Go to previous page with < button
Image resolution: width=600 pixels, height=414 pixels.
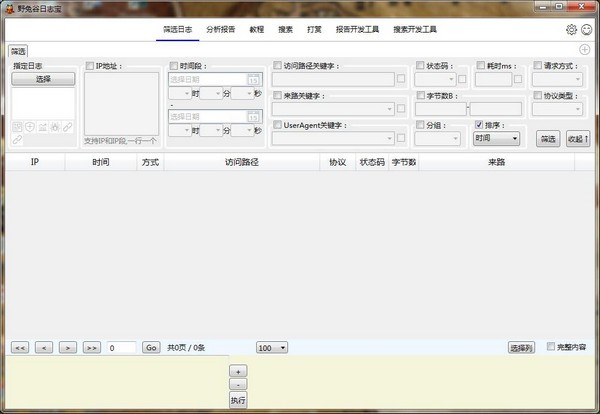click(44, 347)
